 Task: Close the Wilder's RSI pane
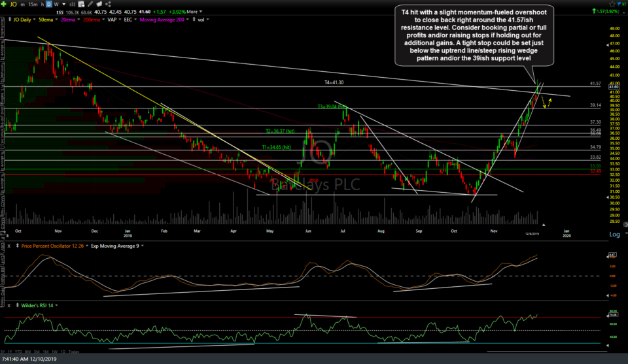click(x=9, y=306)
